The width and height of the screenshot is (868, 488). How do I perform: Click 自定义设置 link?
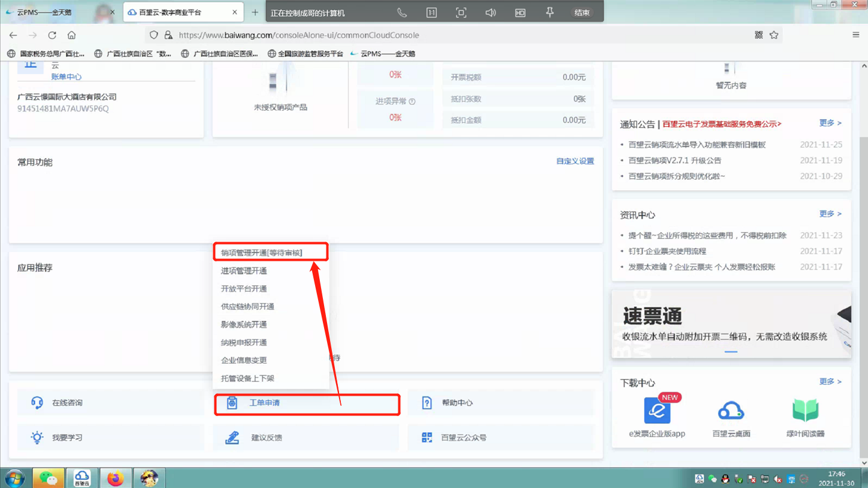click(x=574, y=161)
